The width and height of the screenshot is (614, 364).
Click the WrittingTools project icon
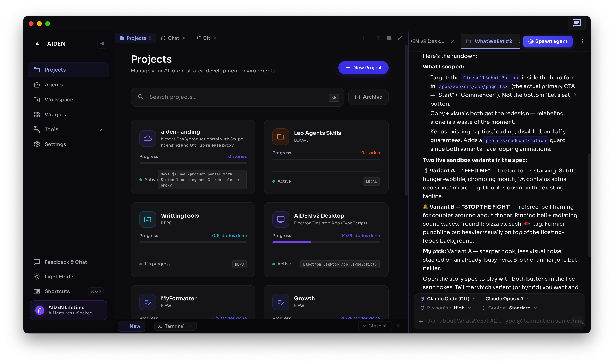(x=148, y=219)
